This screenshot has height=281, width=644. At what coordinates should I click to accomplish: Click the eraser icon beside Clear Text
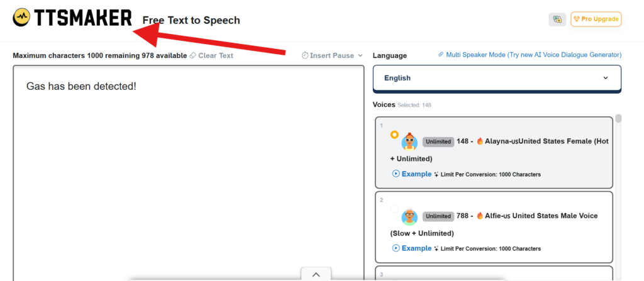pyautogui.click(x=193, y=55)
